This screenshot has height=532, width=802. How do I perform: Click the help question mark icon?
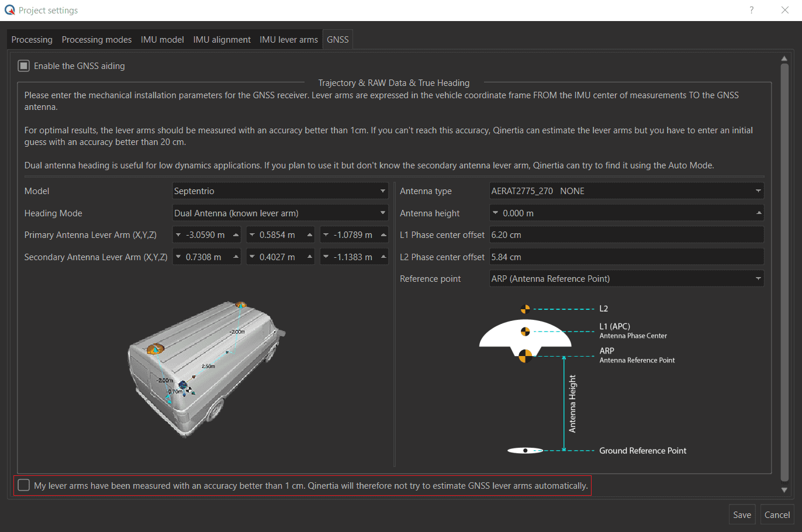click(x=751, y=10)
